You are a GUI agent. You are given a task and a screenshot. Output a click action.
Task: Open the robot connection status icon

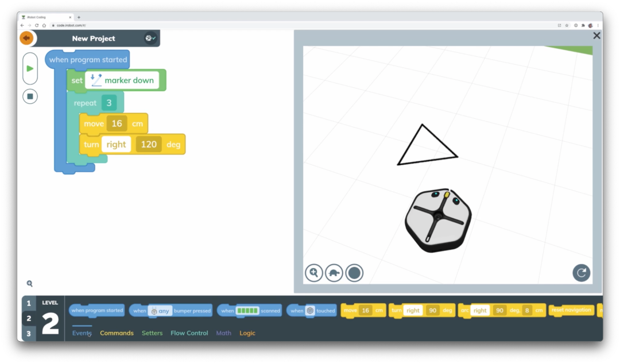tap(150, 38)
